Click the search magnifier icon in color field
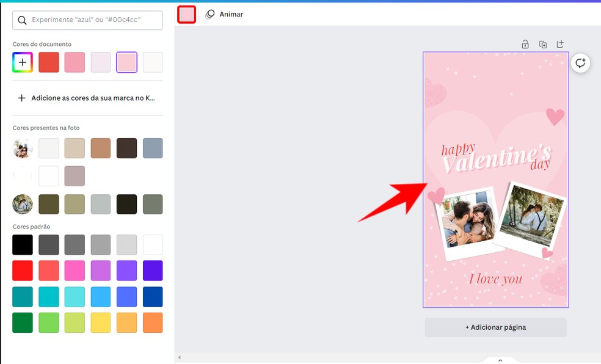Image resolution: width=601 pixels, height=364 pixels. coord(22,20)
